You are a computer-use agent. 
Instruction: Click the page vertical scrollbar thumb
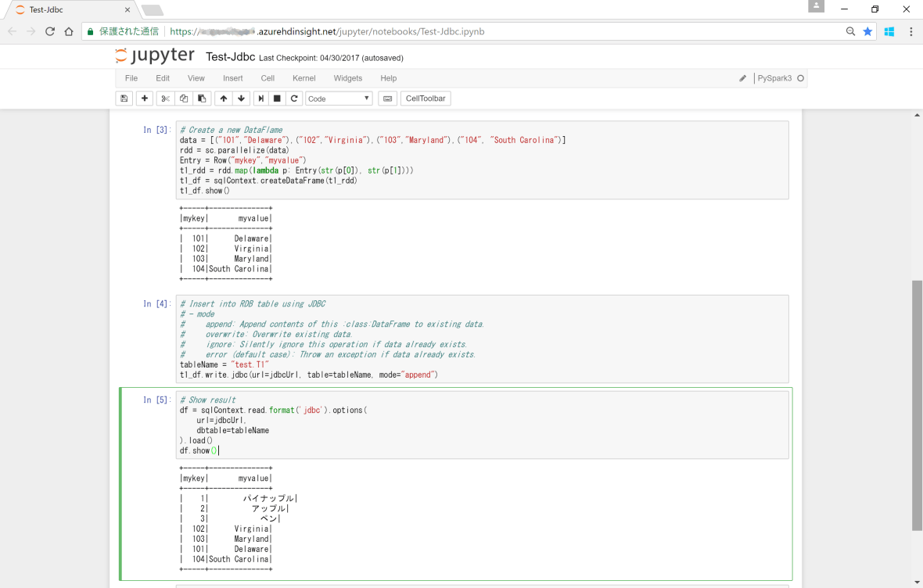click(918, 405)
